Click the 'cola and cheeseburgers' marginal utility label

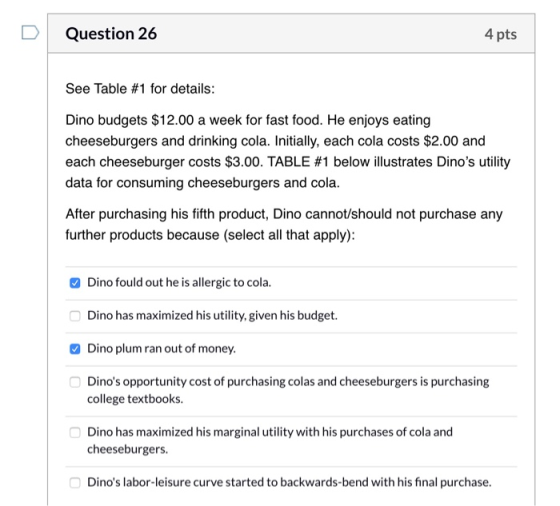(270, 440)
